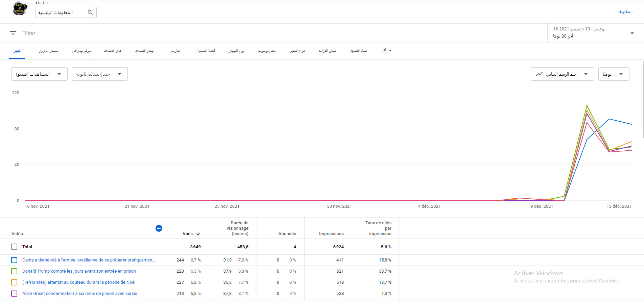Viewport: 644px width, 301px height.
Task: Click the Gantz impressions value 411
Action: 340,260
